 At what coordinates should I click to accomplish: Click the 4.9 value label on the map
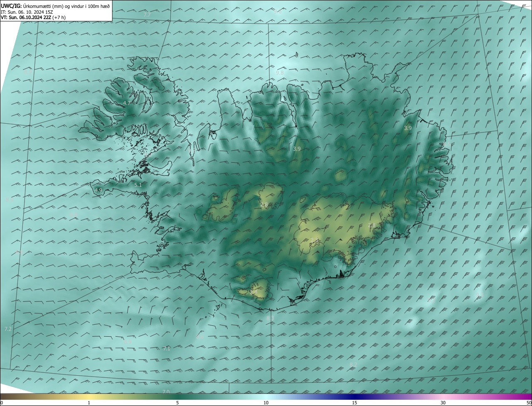[99, 190]
